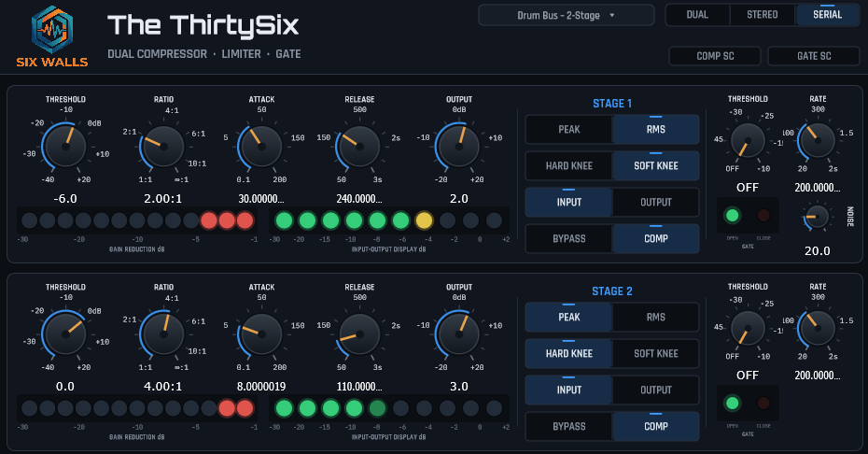Click Stage 2 threshold value 0.0

pos(65,387)
